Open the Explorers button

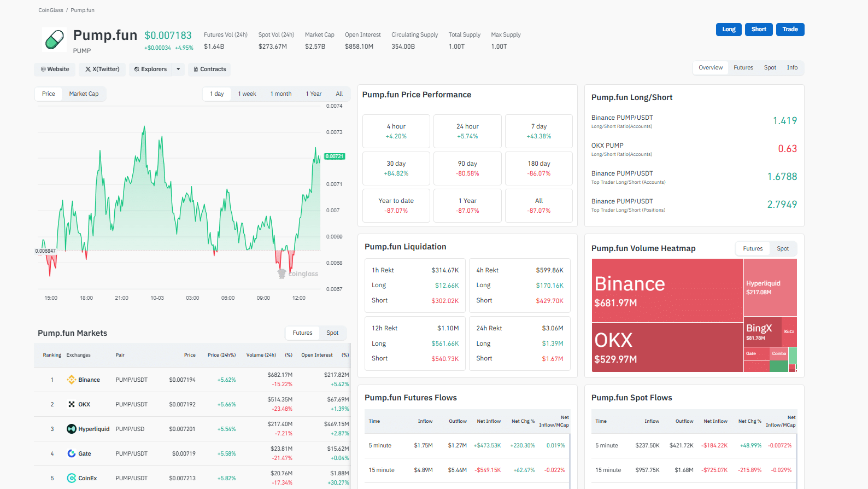click(x=150, y=69)
